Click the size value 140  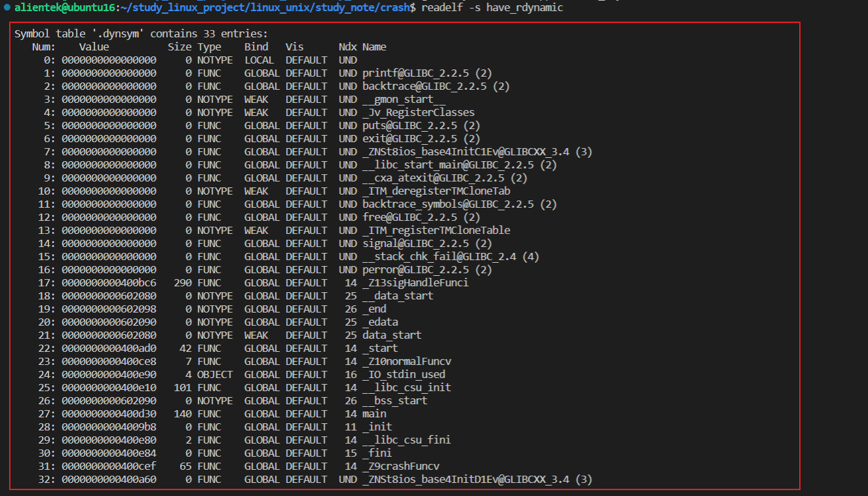183,413
